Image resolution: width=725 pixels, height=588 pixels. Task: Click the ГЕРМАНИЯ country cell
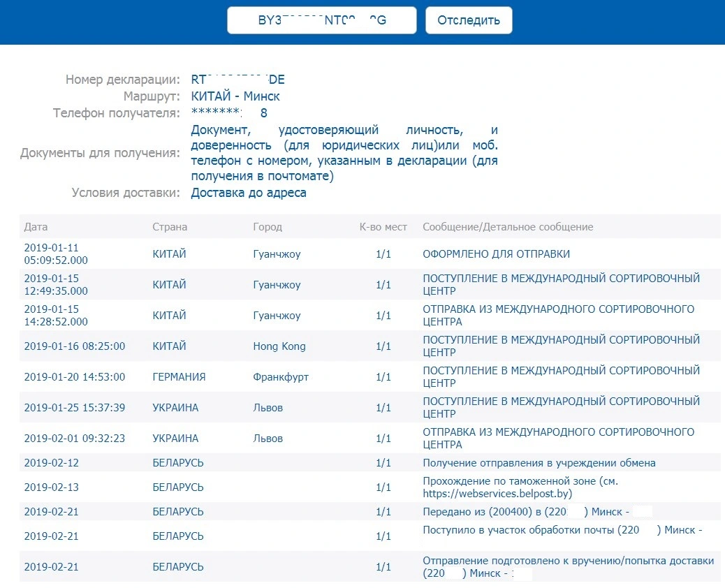click(x=179, y=376)
